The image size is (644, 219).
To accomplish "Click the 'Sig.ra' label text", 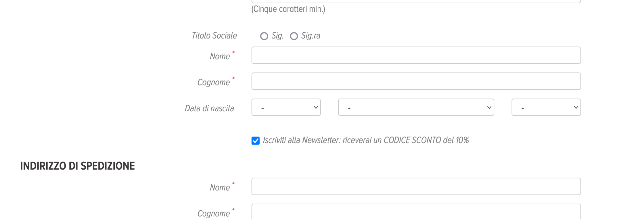I will pyautogui.click(x=311, y=36).
